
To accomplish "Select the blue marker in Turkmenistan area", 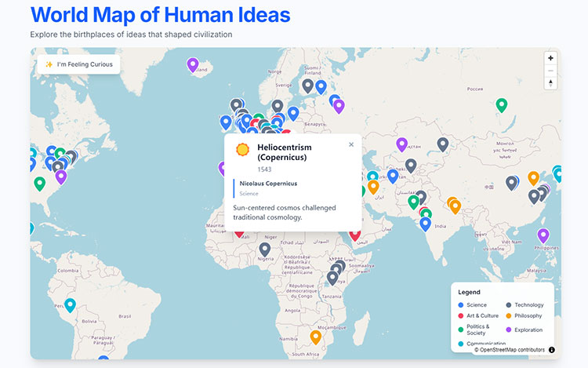I will click(393, 177).
